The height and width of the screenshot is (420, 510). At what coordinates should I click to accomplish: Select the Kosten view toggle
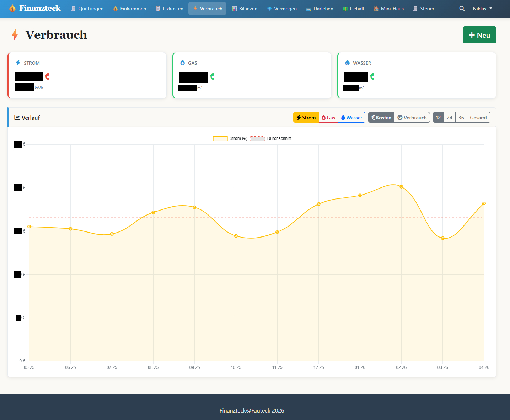click(x=381, y=118)
